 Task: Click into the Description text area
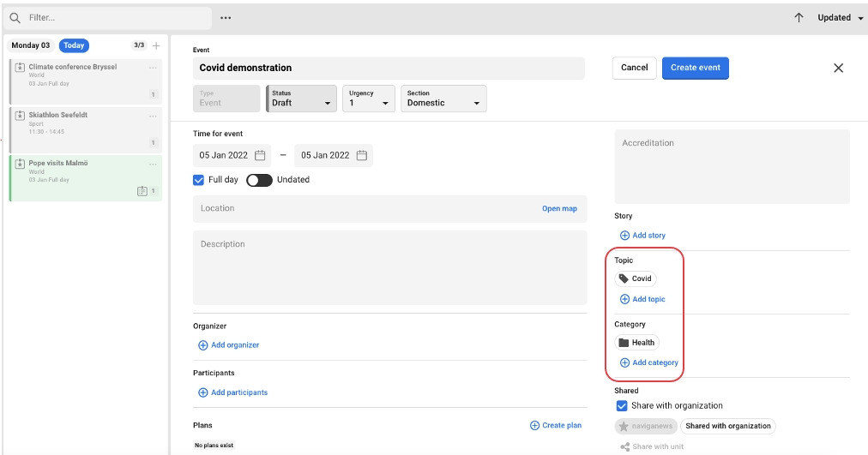point(389,267)
